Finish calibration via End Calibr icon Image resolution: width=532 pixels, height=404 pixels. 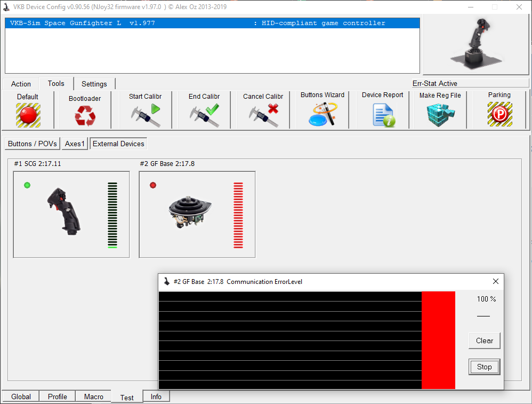(205, 115)
